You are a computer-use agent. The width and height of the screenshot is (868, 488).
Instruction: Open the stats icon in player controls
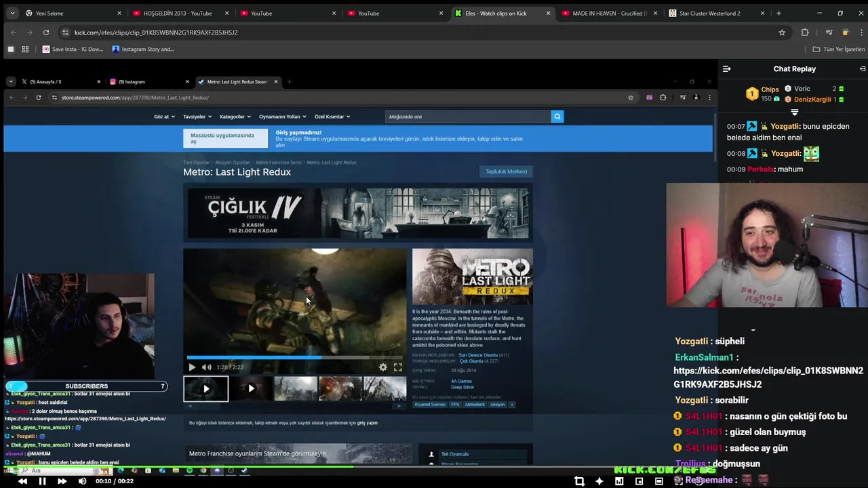[x=619, y=481]
